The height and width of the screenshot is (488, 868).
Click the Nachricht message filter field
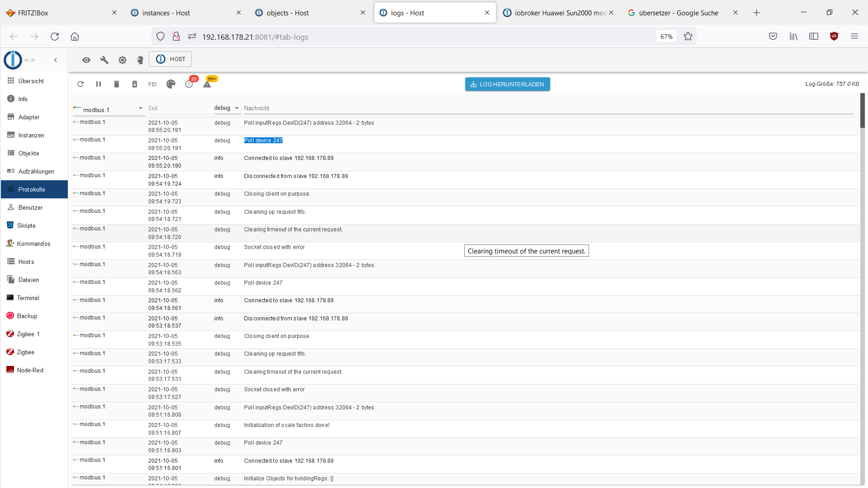pyautogui.click(x=549, y=108)
